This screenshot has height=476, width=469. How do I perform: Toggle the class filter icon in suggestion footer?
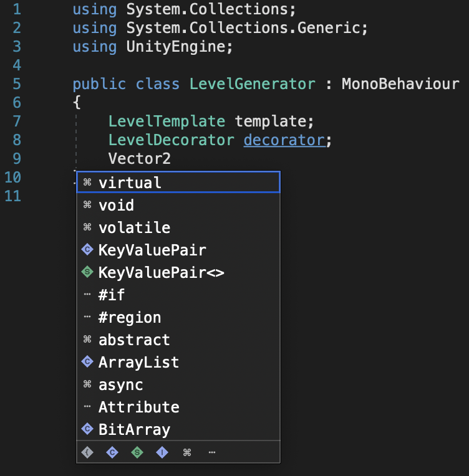point(112,452)
